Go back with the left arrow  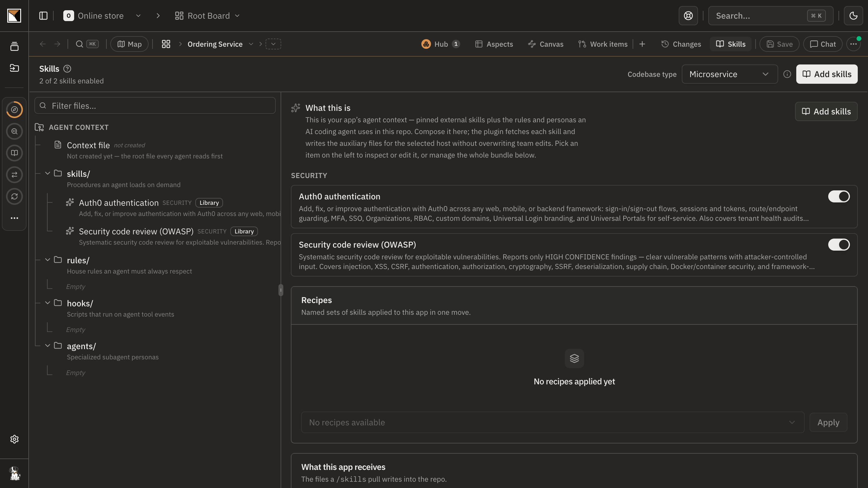[x=42, y=44]
